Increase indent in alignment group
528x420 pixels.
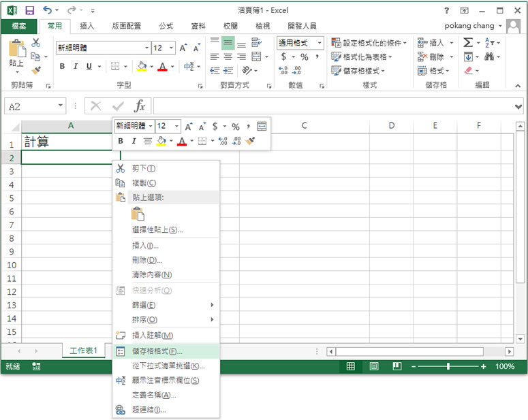point(228,70)
